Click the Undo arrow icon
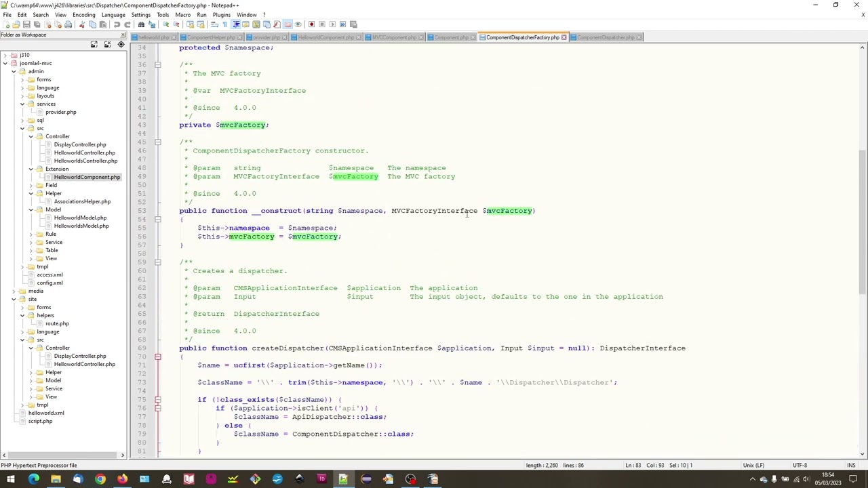The image size is (868, 488). tap(117, 24)
